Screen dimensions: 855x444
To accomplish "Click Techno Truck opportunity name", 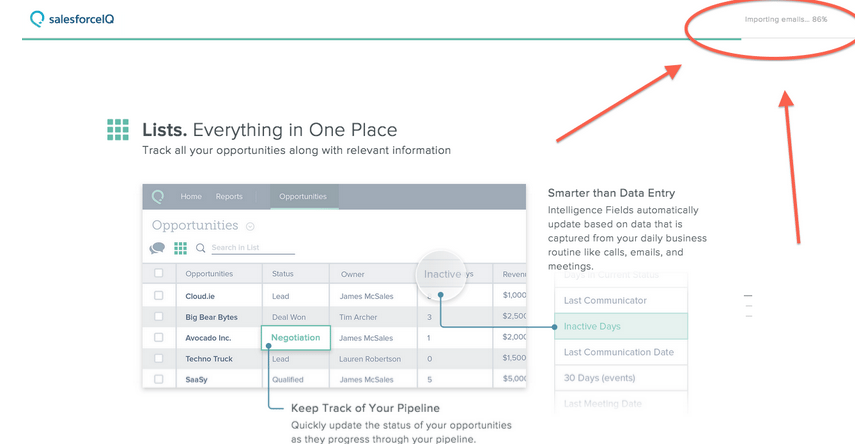I will click(x=209, y=359).
